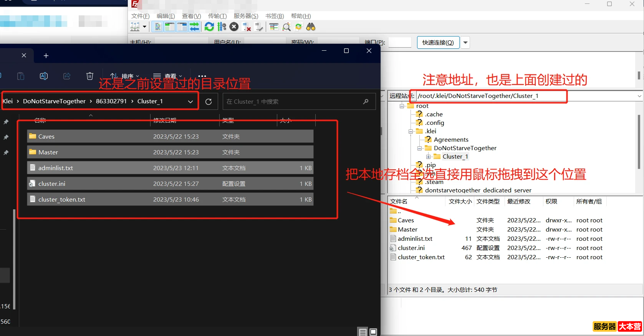Open the 书签(B) menu
This screenshot has height=336, width=644.
point(275,16)
